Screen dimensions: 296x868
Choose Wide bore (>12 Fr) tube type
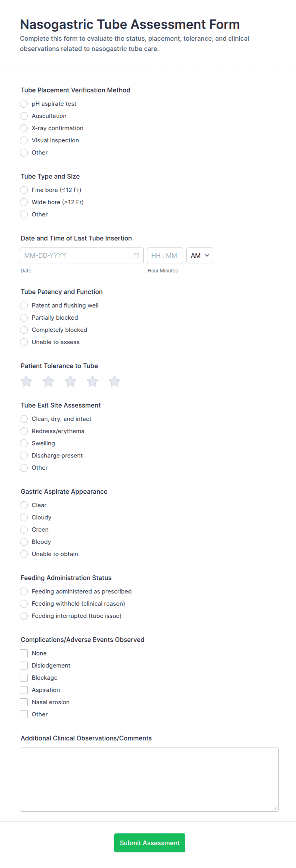[24, 202]
